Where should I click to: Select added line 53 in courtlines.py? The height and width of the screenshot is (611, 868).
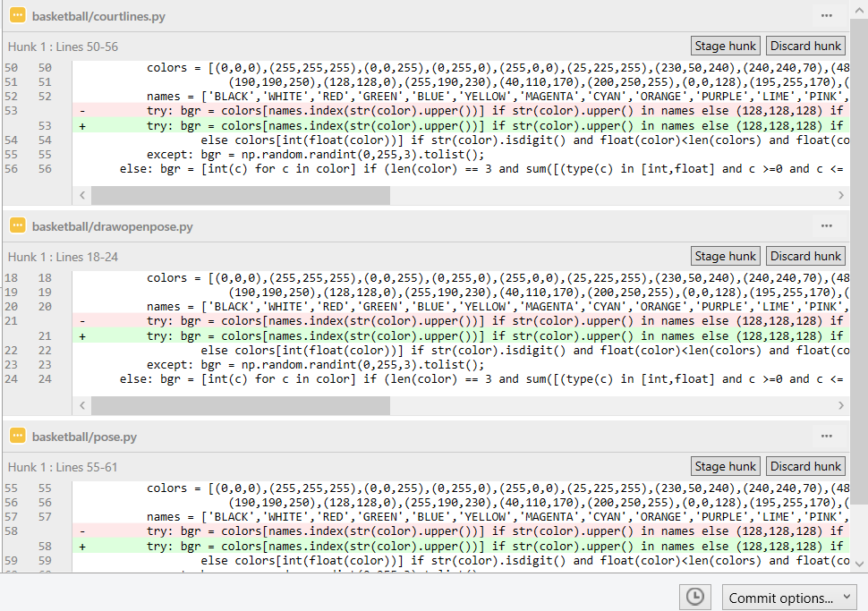click(x=461, y=125)
